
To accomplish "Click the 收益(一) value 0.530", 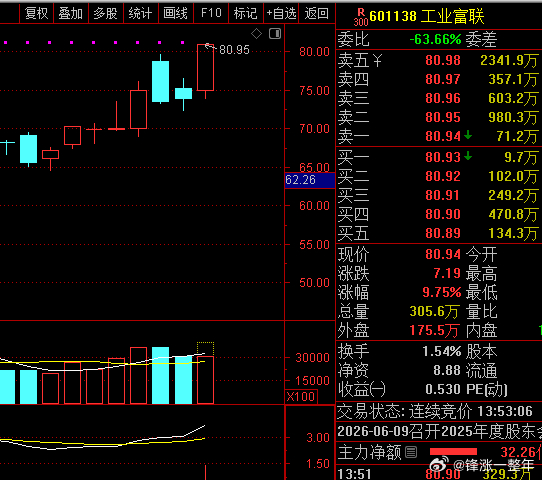I will [443, 389].
